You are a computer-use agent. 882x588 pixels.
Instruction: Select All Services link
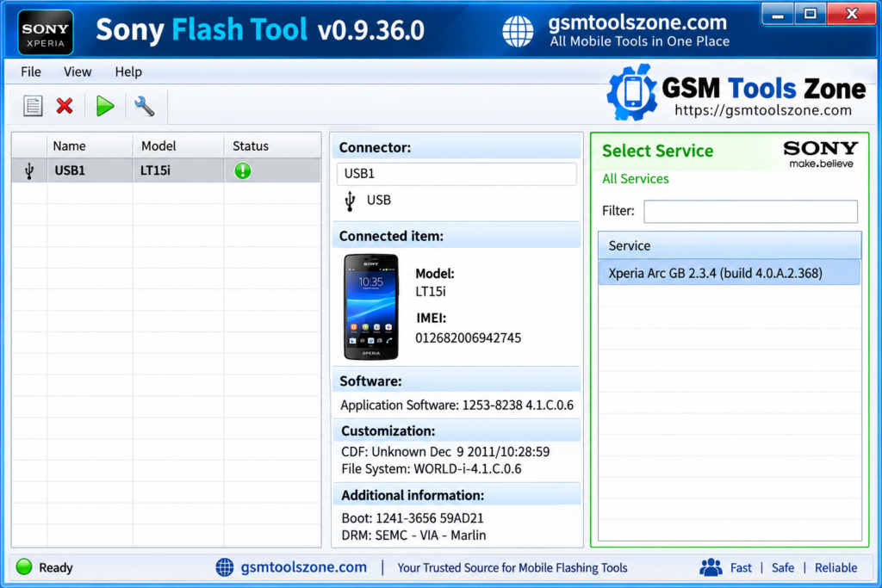635,179
